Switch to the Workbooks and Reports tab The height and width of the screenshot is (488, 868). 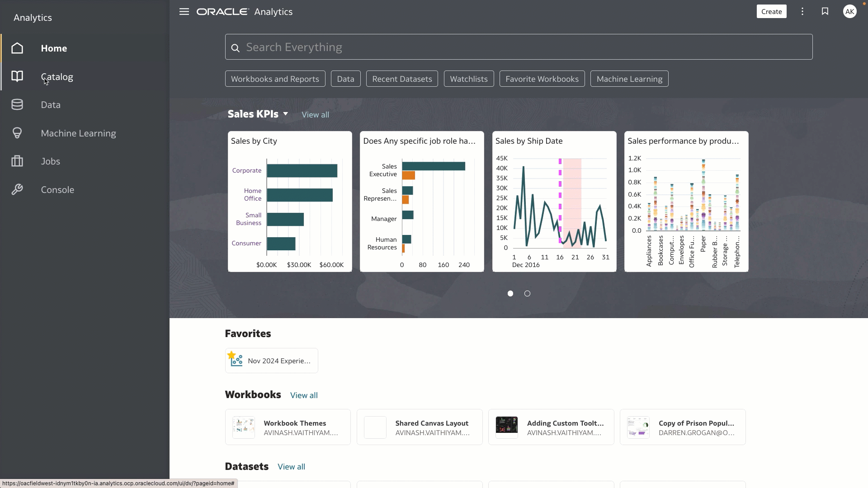(275, 79)
